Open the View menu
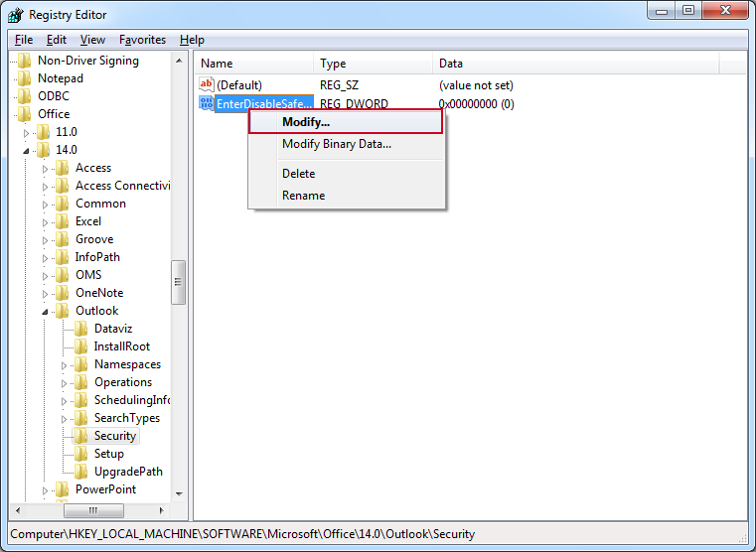The image size is (756, 552). click(x=92, y=40)
